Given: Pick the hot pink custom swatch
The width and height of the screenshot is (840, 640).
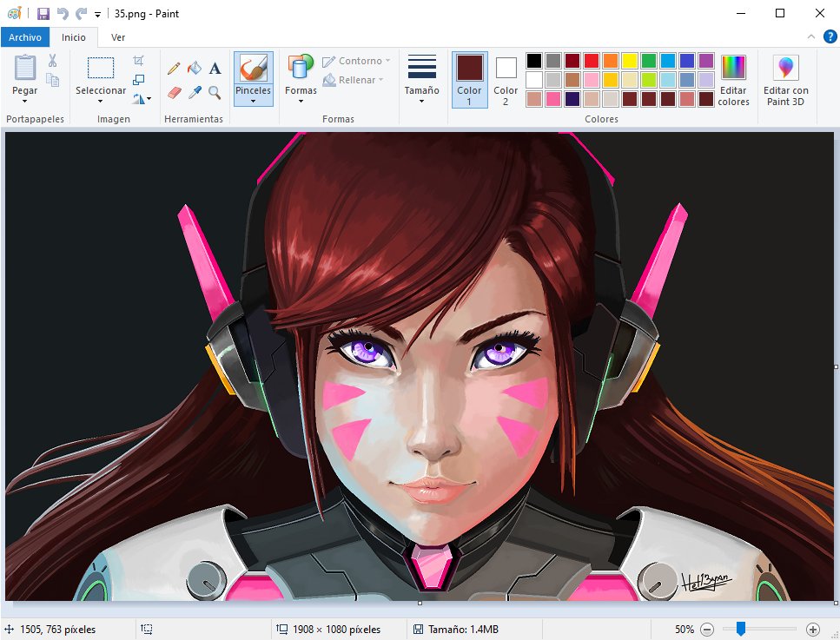Looking at the screenshot, I should 552,99.
